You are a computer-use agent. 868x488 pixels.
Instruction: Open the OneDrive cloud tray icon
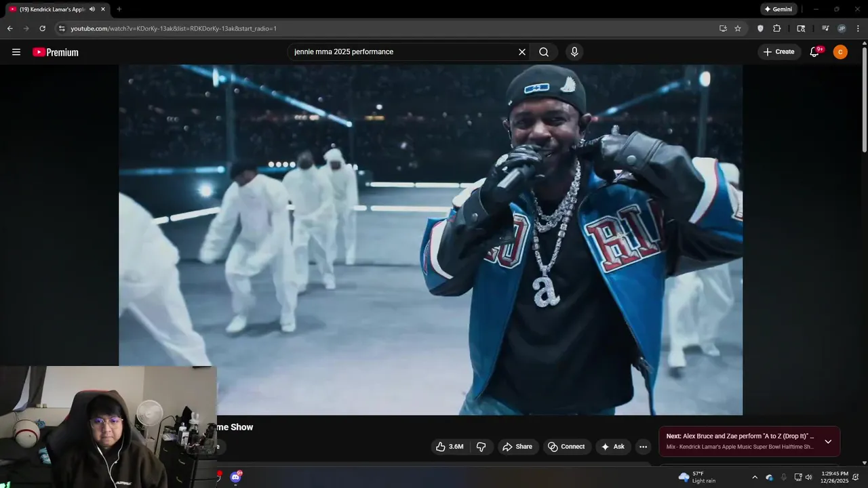(769, 477)
